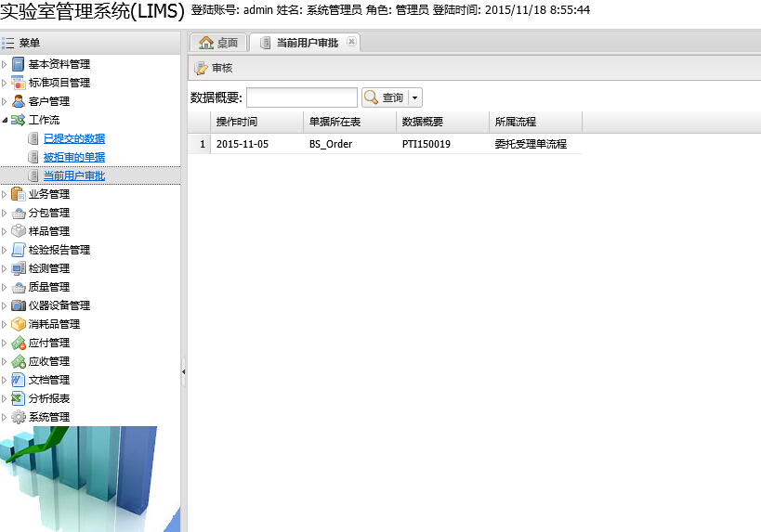The width and height of the screenshot is (761, 532).
Task: Click the 分析报表 spreadsheet icon
Action: tap(18, 398)
